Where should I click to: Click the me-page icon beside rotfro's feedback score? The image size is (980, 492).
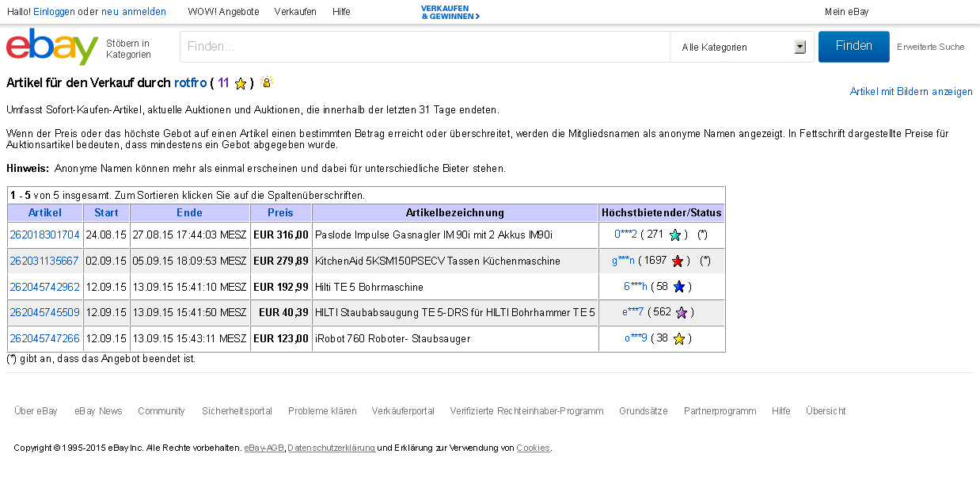tap(267, 82)
